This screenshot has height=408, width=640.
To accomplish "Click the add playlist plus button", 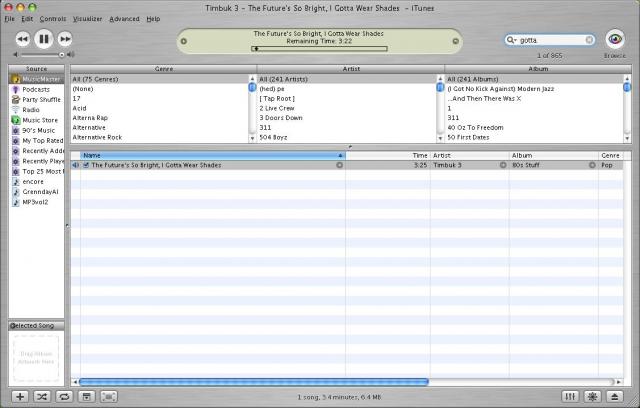I will (x=20, y=397).
